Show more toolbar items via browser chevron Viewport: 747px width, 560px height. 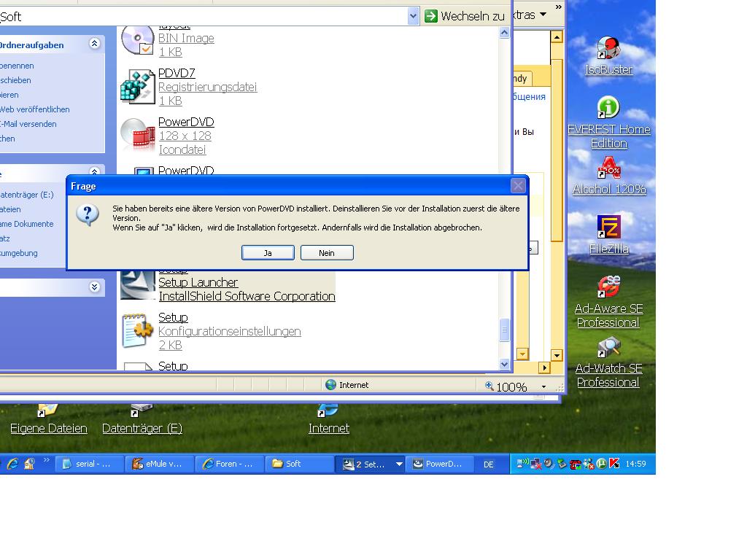[558, 7]
